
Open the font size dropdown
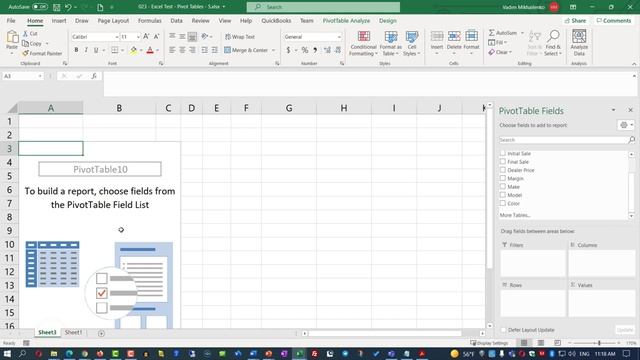pos(138,37)
